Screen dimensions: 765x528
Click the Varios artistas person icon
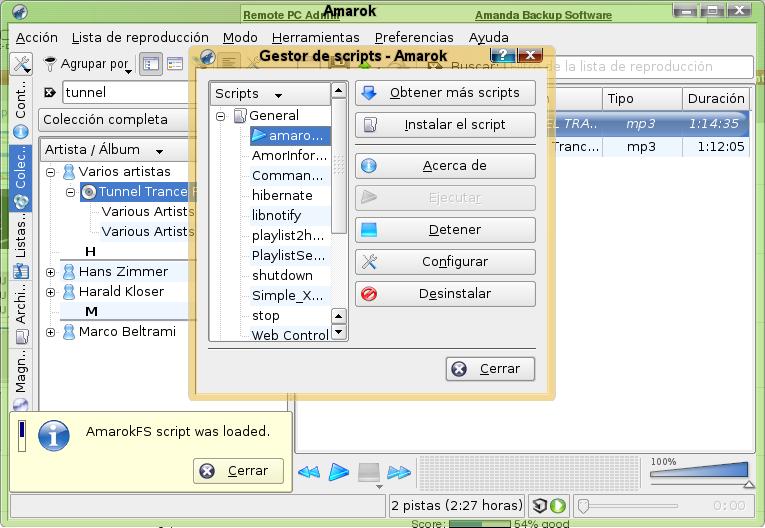(x=69, y=172)
